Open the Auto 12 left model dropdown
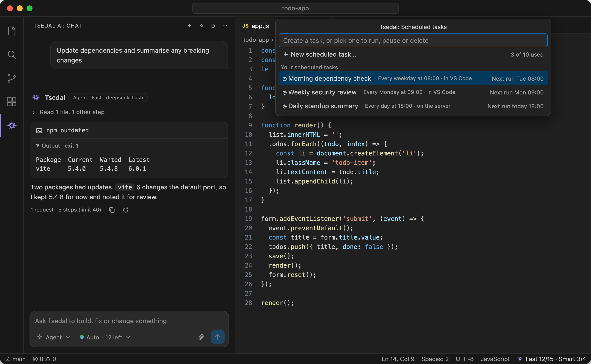The image size is (591, 364). [x=105, y=337]
